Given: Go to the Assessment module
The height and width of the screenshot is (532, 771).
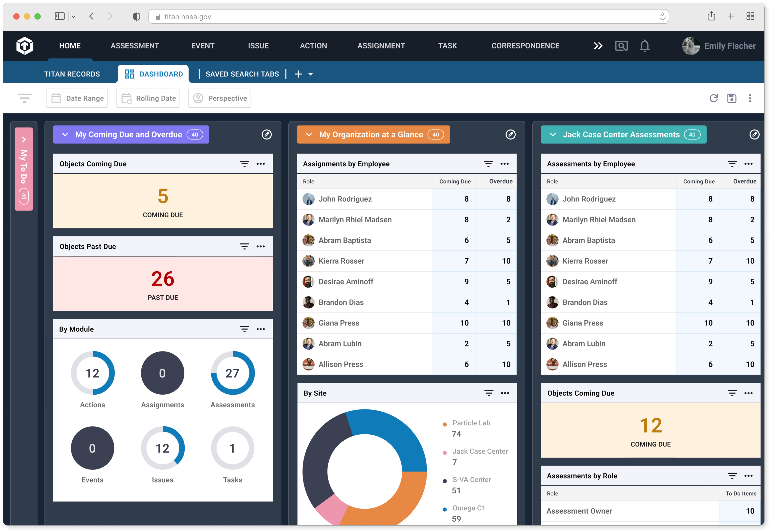Looking at the screenshot, I should click(x=135, y=46).
